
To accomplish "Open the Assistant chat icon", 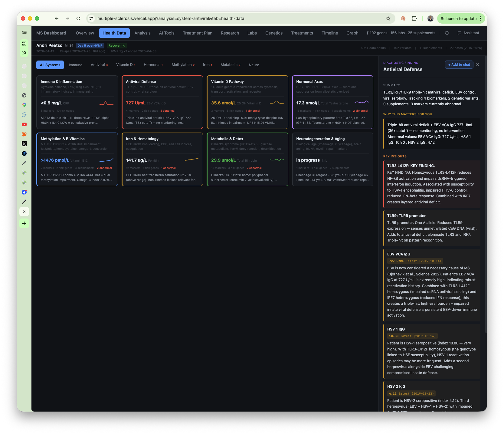I will point(468,33).
